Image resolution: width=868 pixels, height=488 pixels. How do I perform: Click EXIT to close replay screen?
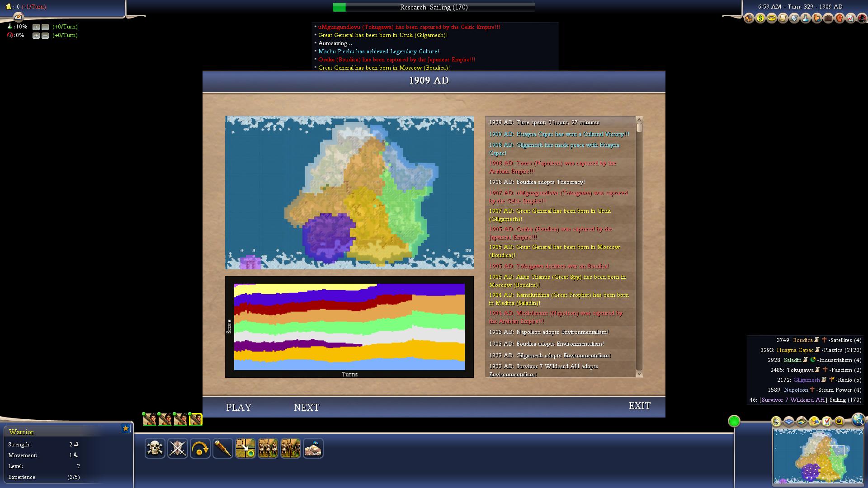point(640,406)
